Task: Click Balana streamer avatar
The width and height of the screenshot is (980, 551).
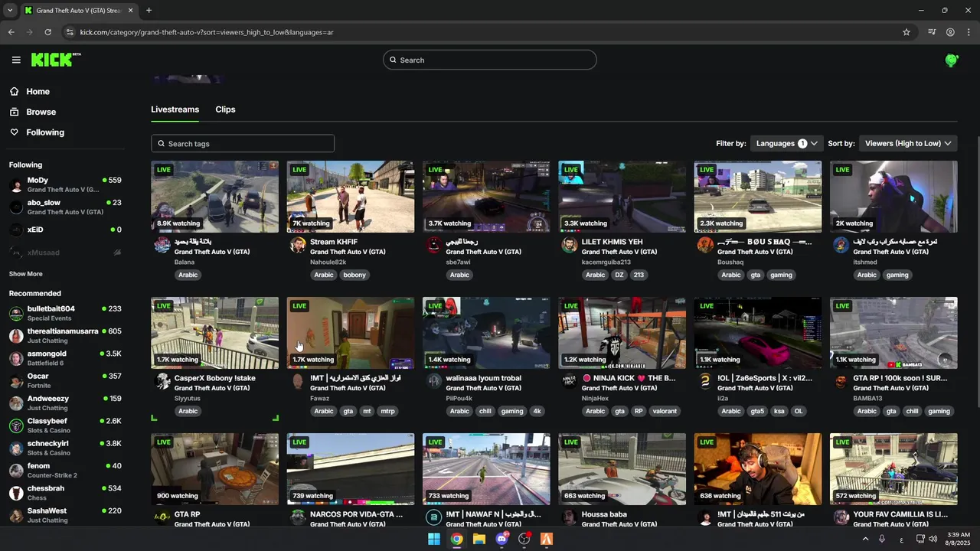Action: [162, 244]
